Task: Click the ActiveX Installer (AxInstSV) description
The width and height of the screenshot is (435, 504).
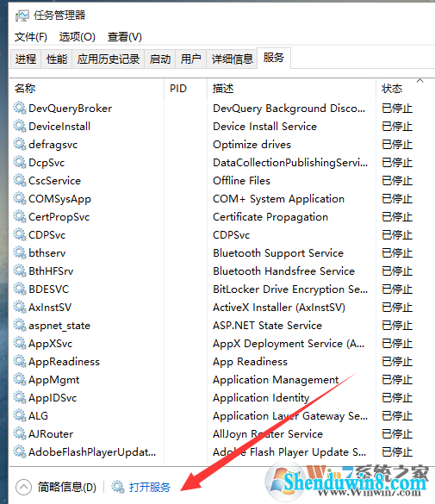Action: [279, 308]
